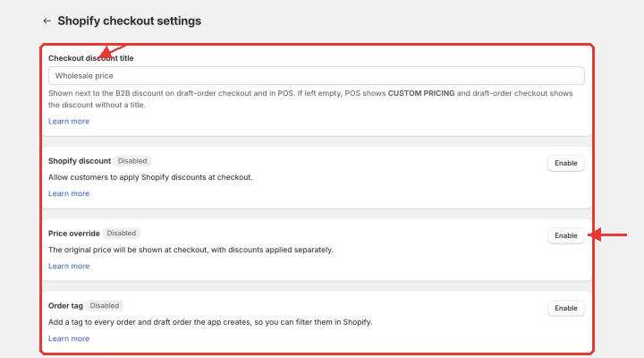Select the Checkout discount title label

90,58
